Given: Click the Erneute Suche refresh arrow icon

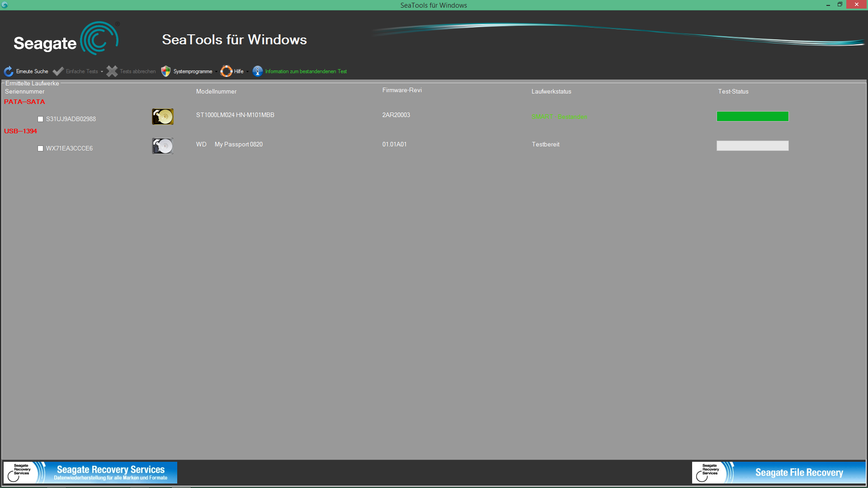Looking at the screenshot, I should (x=9, y=71).
